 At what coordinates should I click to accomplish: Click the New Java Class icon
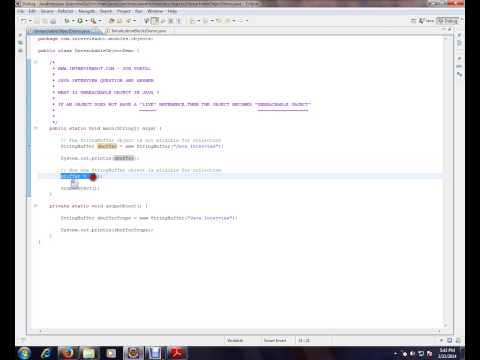click(120, 21)
